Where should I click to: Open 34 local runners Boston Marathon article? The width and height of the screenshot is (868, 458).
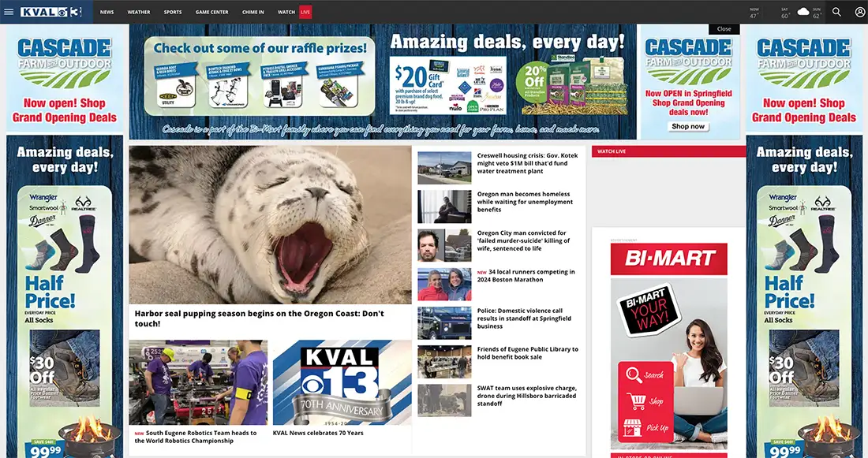click(x=526, y=275)
